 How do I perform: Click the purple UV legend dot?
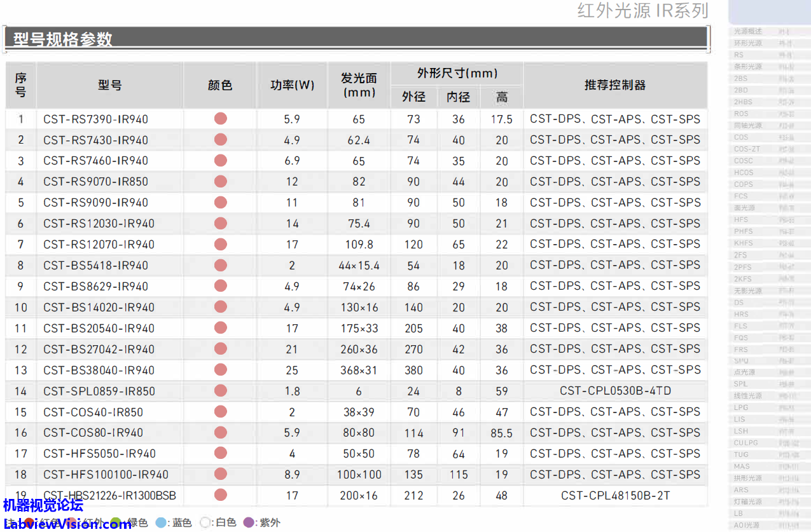click(249, 522)
